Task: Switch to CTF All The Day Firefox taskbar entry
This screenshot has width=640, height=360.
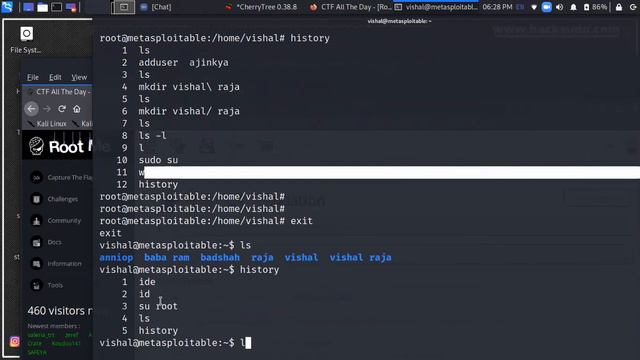Action: pyautogui.click(x=350, y=7)
